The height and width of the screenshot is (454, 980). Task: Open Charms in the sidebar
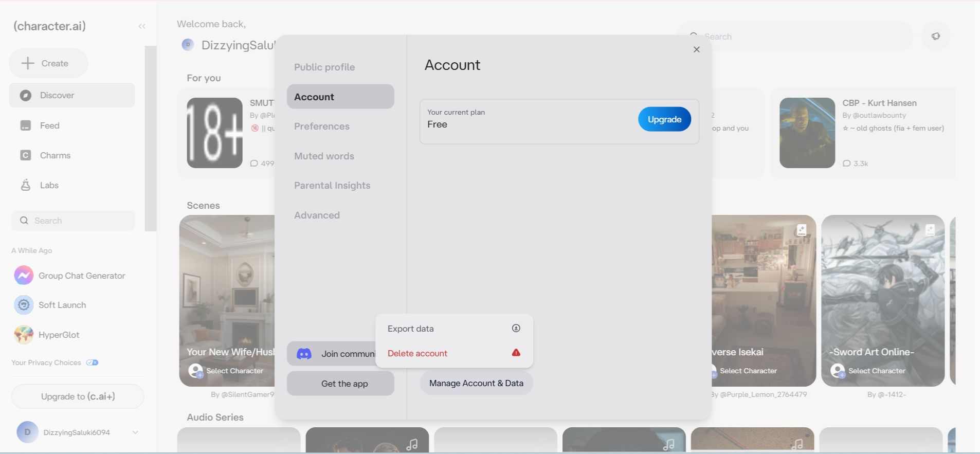[x=72, y=155]
